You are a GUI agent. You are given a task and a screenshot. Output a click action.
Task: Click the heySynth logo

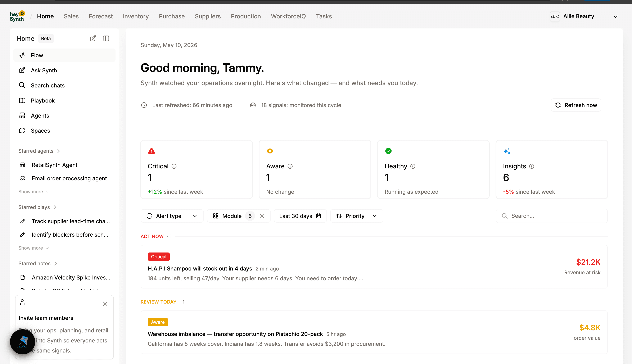(17, 16)
